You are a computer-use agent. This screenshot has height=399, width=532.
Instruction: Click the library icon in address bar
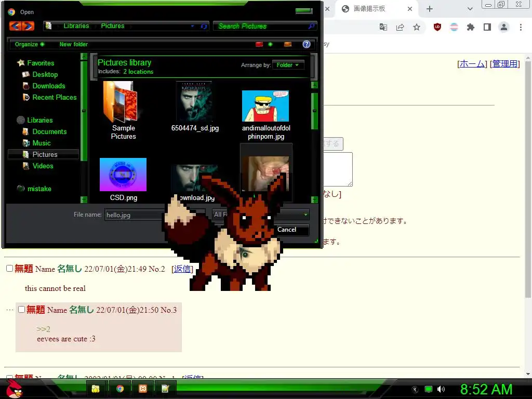[48, 26]
